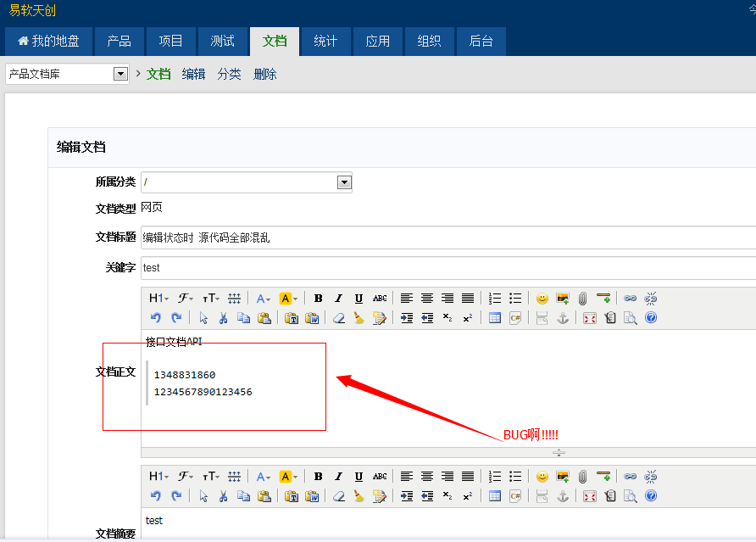Screen dimensions: 756x542
Task: Switch 文档正文 editor to fullscreen mode
Action: click(590, 318)
